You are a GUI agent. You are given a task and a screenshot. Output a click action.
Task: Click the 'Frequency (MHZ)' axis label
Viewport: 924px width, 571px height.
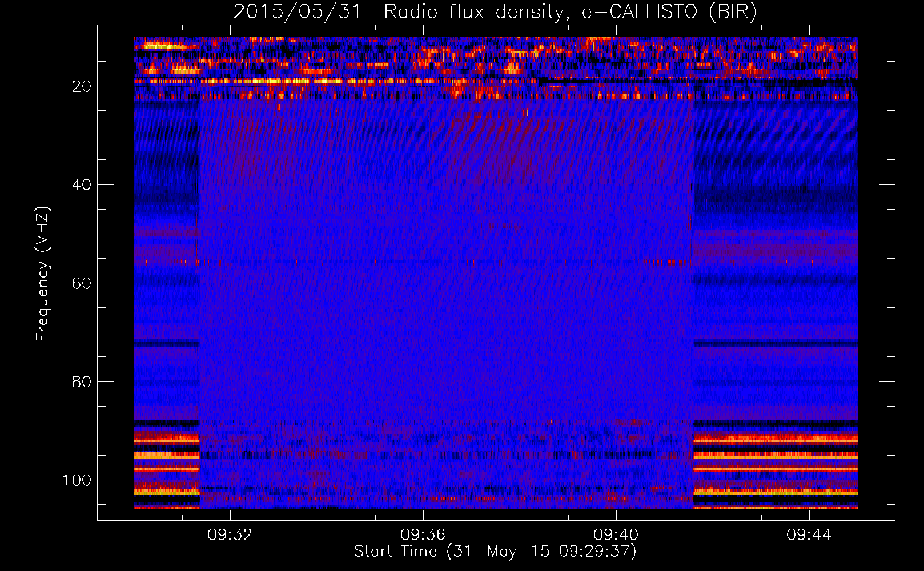[43, 274]
